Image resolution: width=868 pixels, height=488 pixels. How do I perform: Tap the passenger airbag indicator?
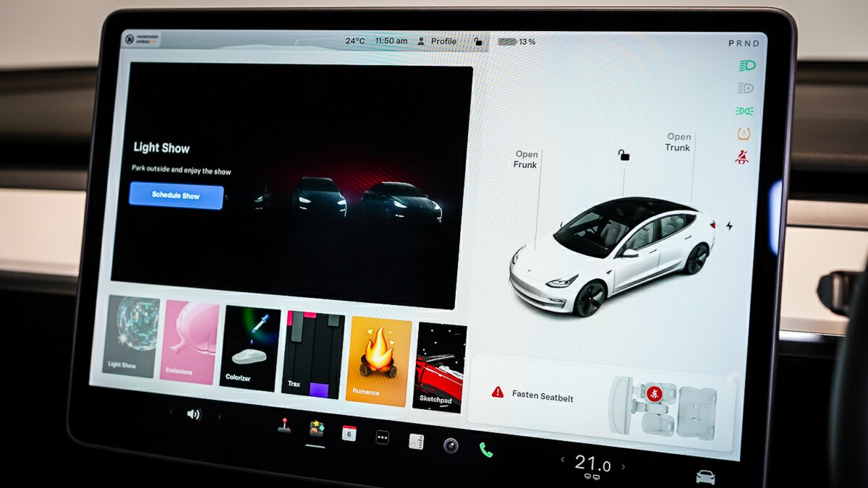pos(142,38)
